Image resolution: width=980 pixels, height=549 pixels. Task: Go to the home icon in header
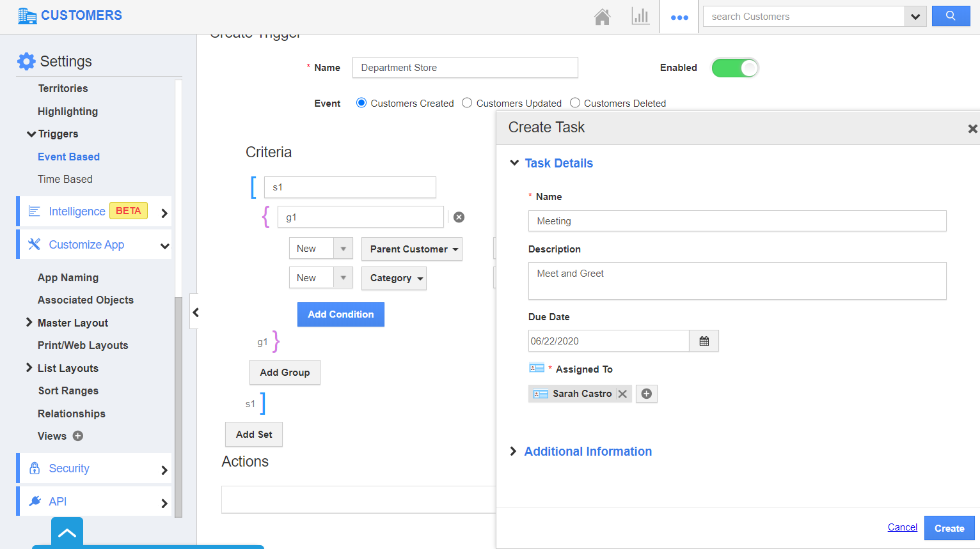(x=602, y=17)
